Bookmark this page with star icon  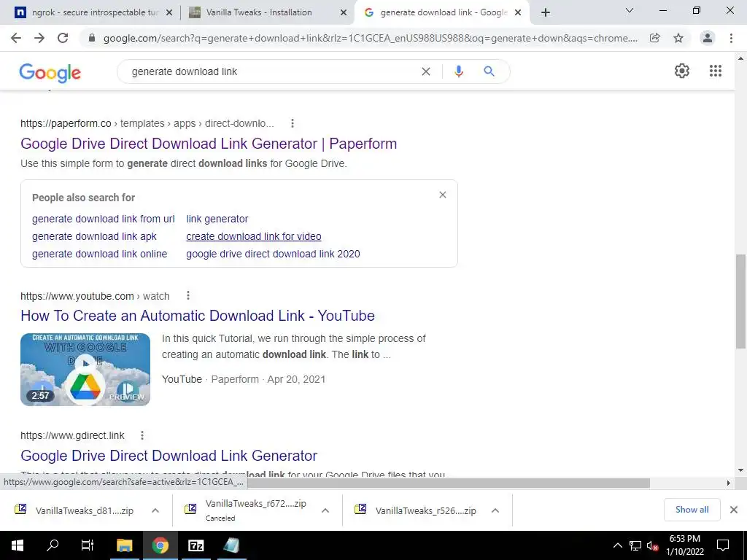pyautogui.click(x=678, y=38)
